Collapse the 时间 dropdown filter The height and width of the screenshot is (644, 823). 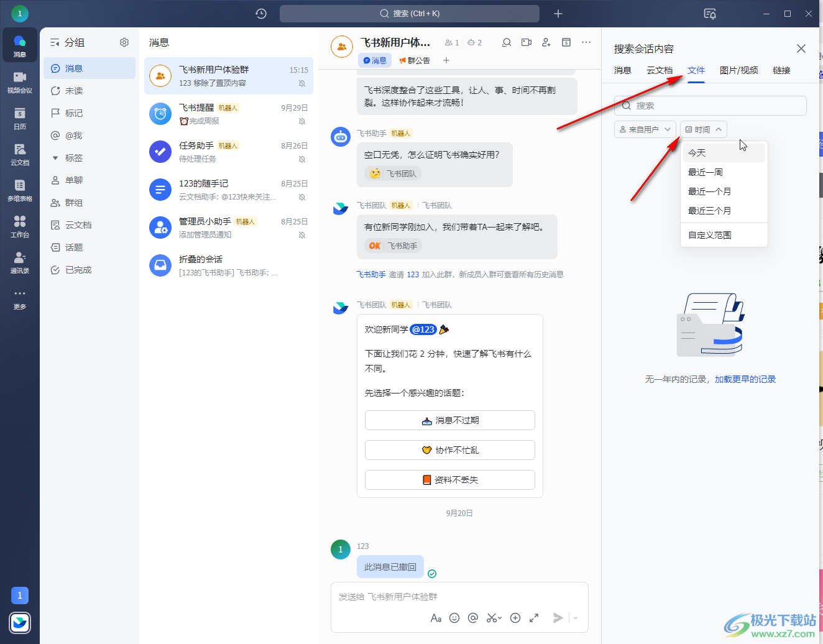pyautogui.click(x=704, y=129)
